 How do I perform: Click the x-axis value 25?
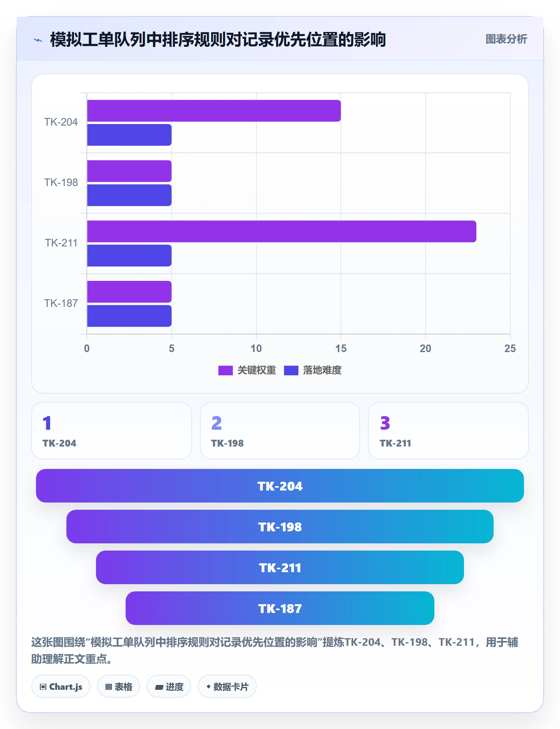[510, 348]
